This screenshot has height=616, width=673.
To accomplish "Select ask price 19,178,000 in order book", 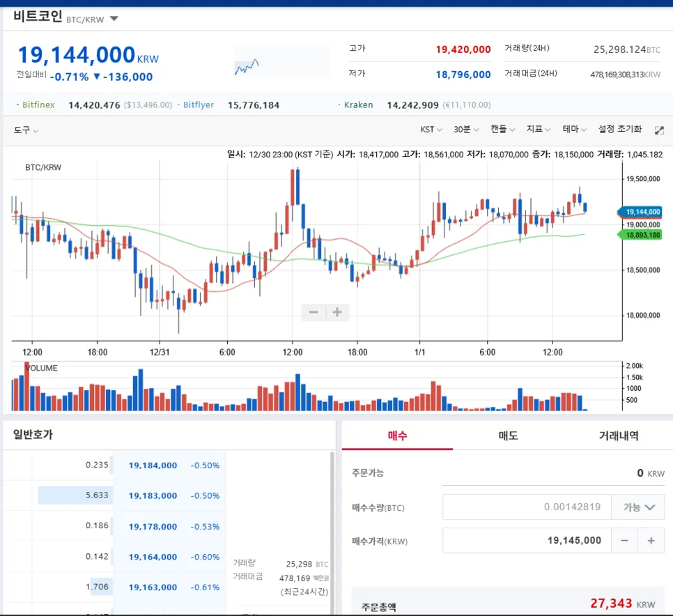I will pyautogui.click(x=153, y=527).
